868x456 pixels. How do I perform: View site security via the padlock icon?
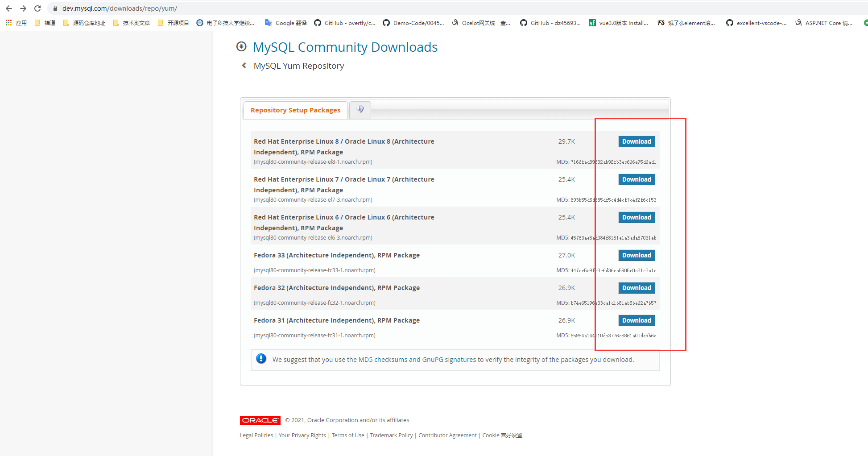tap(55, 8)
